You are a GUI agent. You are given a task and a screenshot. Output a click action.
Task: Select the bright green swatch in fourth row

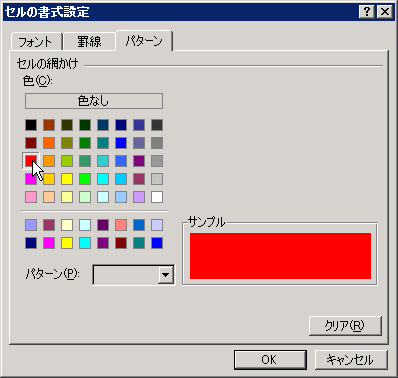point(85,179)
